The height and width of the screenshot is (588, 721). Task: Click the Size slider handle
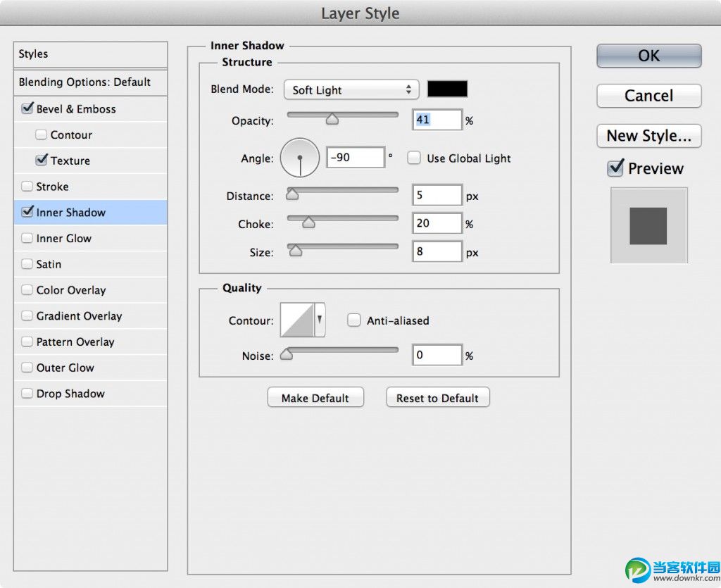point(296,251)
